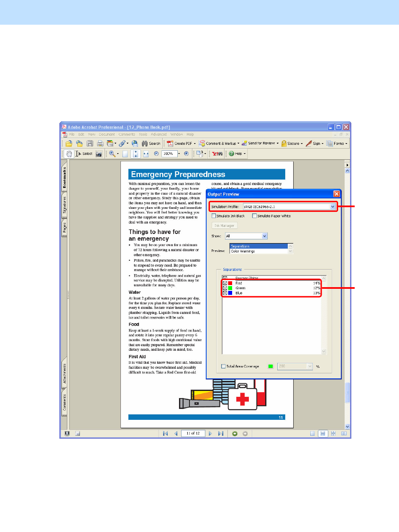Click the Search binoculars button
The width and height of the screenshot is (399, 532).
tap(151, 144)
